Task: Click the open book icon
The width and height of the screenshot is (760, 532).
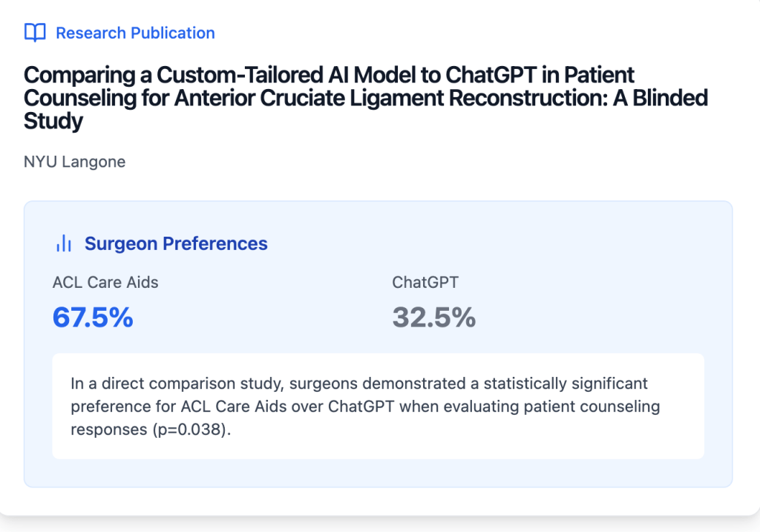Action: [x=35, y=33]
